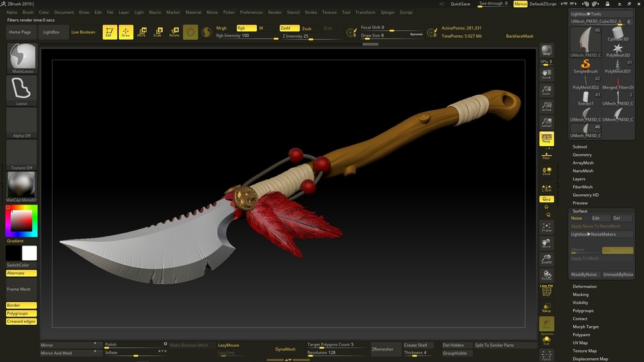644x362 pixels.
Task: Open the Transform menu
Action: pos(365,12)
